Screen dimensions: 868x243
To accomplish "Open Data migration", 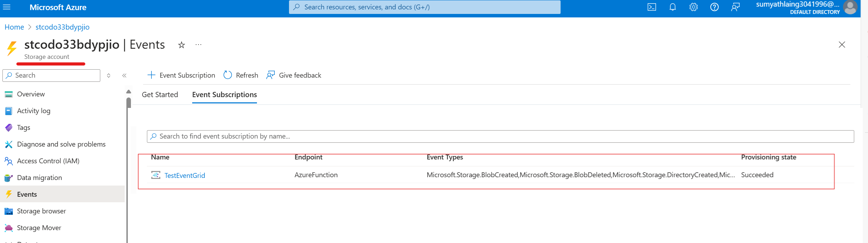I will [40, 178].
